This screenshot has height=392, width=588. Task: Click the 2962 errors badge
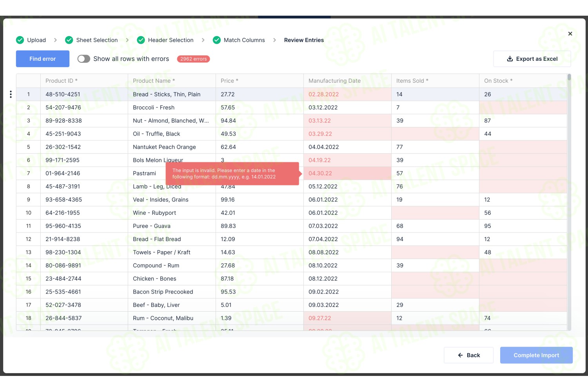(193, 59)
